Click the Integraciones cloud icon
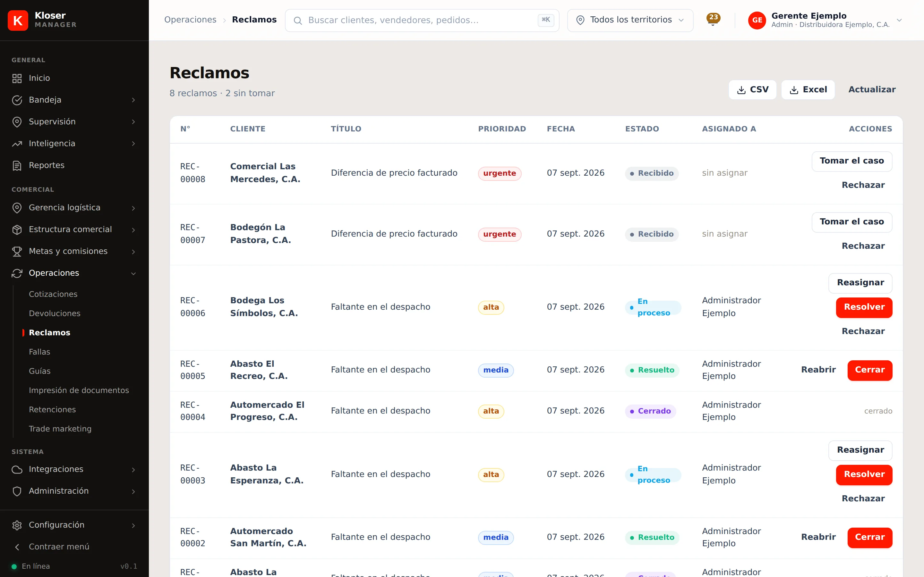This screenshot has height=577, width=924. click(x=17, y=469)
